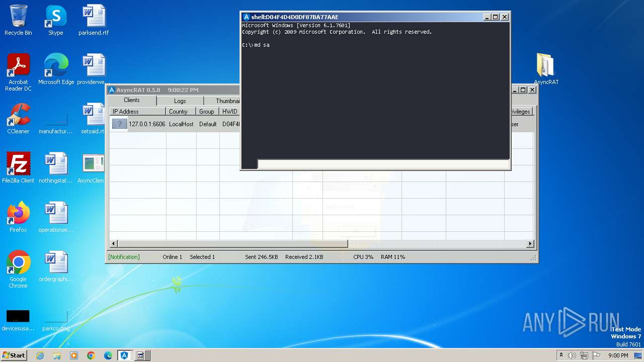Click the RAM 11% status text
Image resolution: width=644 pixels, height=362 pixels.
tap(393, 257)
